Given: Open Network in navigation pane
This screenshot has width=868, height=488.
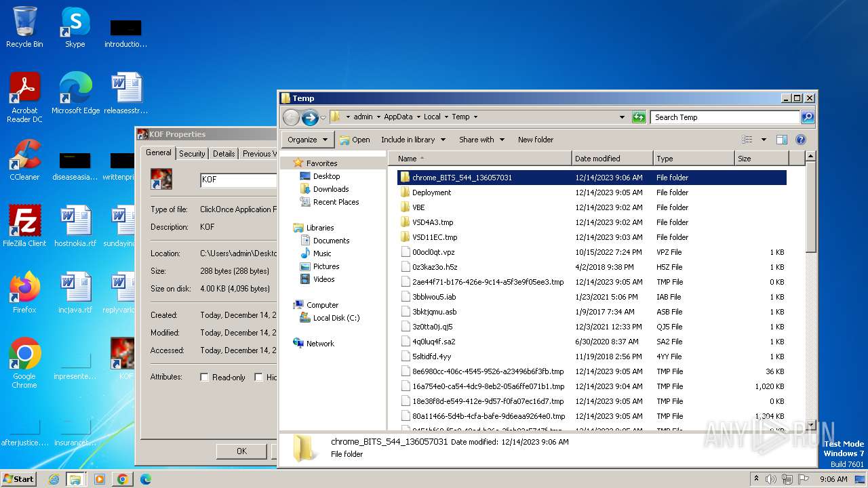Looking at the screenshot, I should pos(320,344).
